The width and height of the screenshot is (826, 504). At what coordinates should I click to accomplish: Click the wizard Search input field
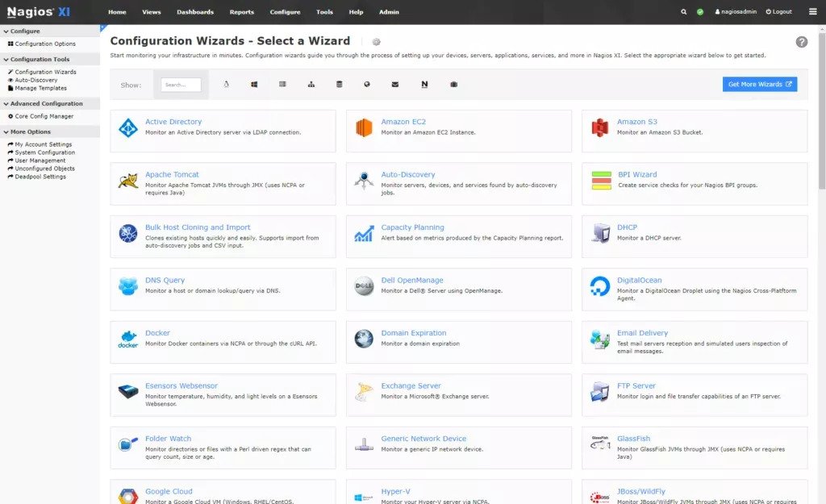(x=181, y=85)
